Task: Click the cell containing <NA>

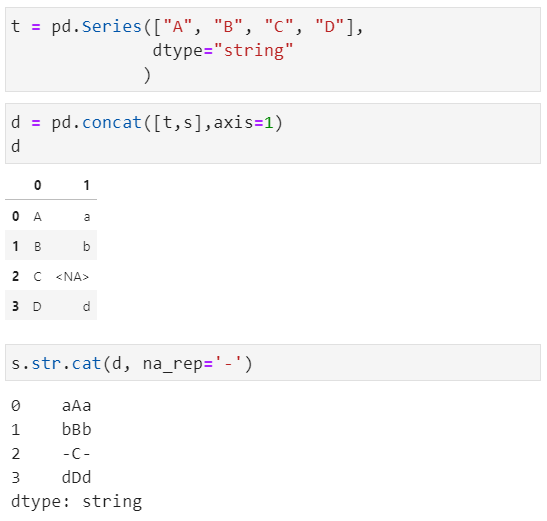Action: (x=72, y=277)
